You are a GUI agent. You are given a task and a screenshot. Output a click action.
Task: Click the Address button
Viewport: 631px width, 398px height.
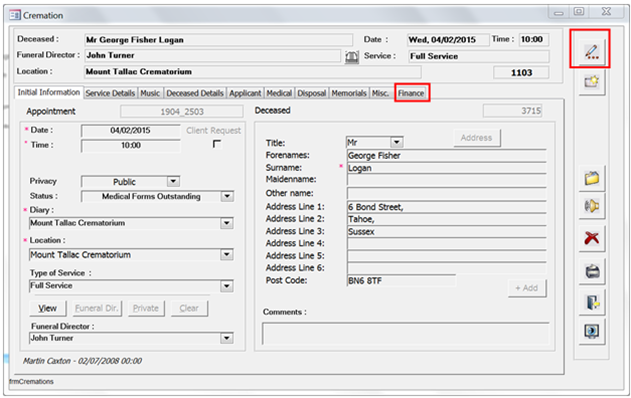pos(477,138)
